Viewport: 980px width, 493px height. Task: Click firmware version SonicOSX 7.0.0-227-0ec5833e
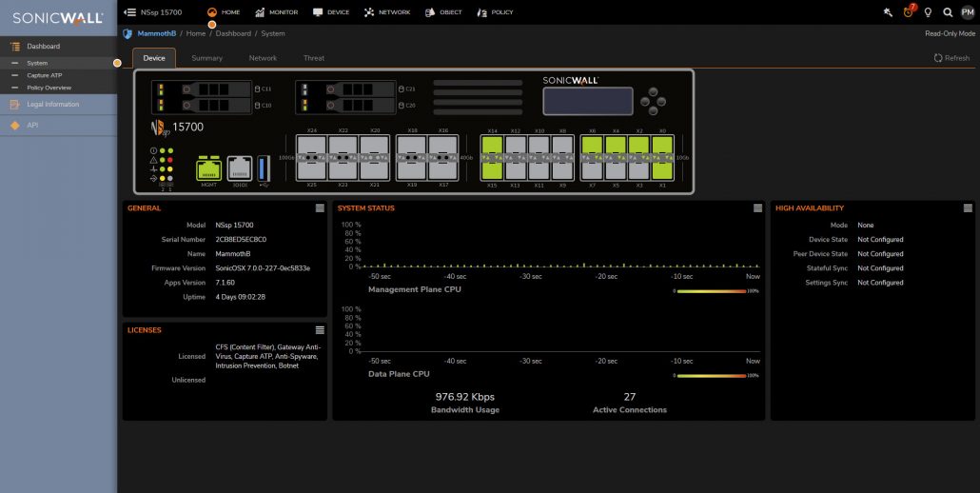click(x=263, y=268)
